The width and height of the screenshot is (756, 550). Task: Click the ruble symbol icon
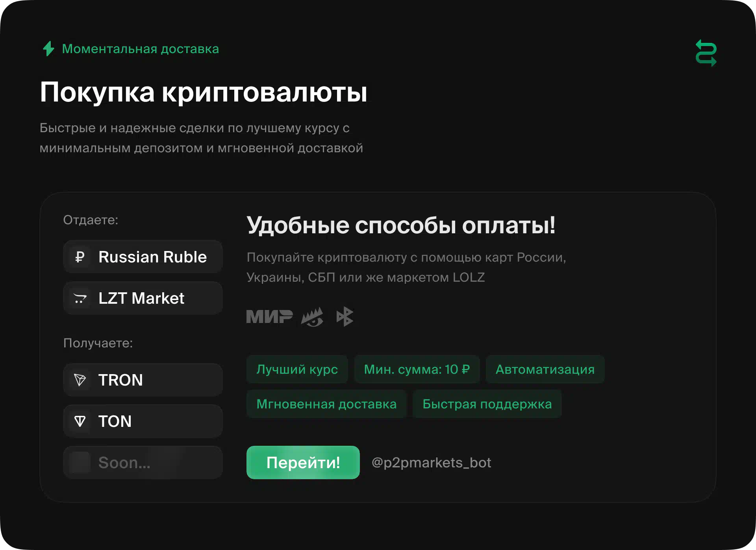80,257
